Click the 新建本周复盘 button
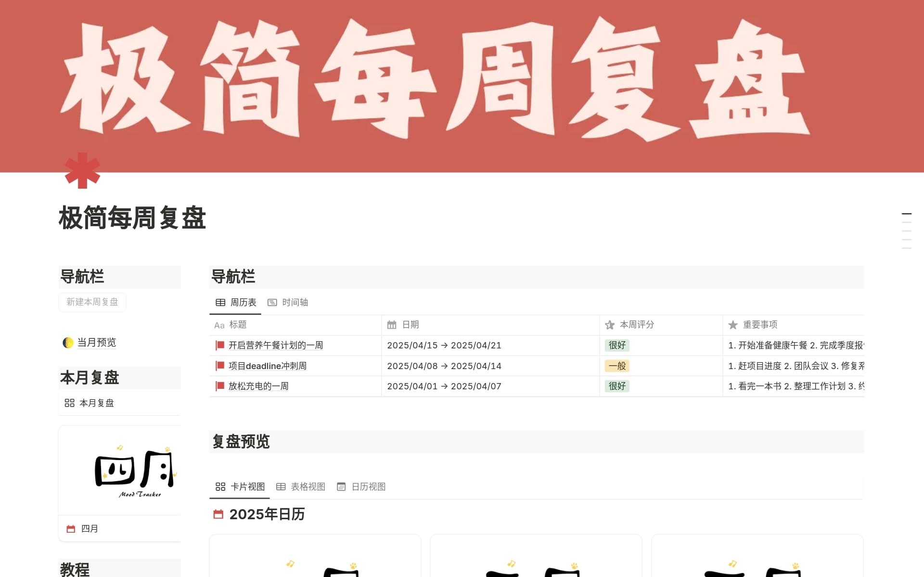The width and height of the screenshot is (924, 577). tap(92, 302)
